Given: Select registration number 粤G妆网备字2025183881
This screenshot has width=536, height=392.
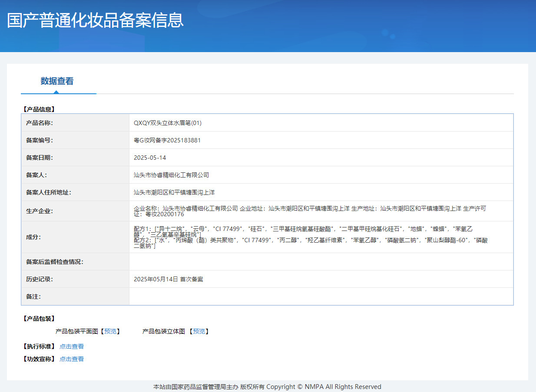Looking at the screenshot, I should pos(167,140).
